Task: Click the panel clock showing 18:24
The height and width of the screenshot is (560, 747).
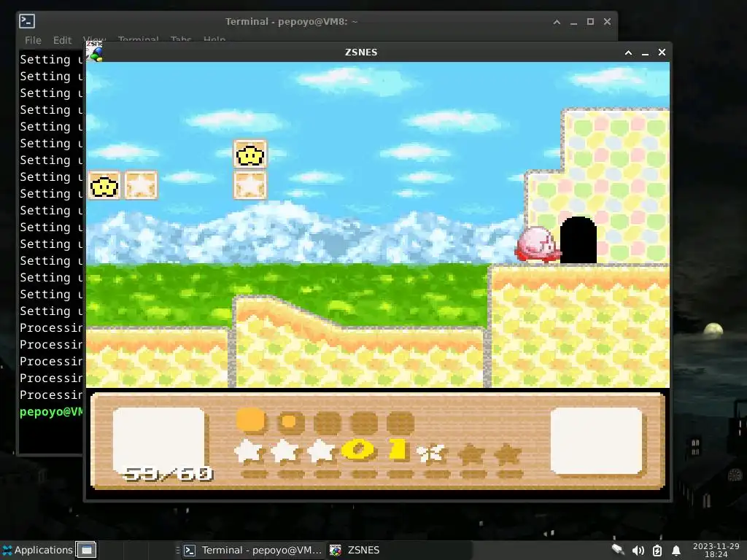Action: tap(716, 550)
